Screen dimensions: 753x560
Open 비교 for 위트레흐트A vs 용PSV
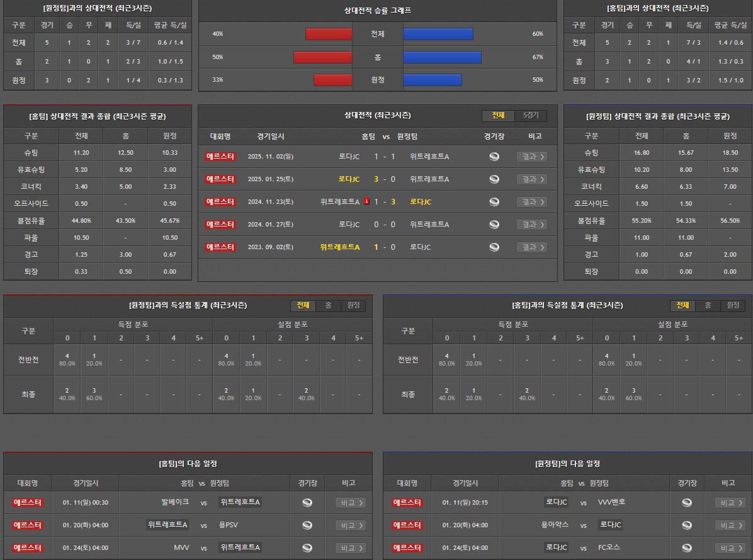pos(350,525)
